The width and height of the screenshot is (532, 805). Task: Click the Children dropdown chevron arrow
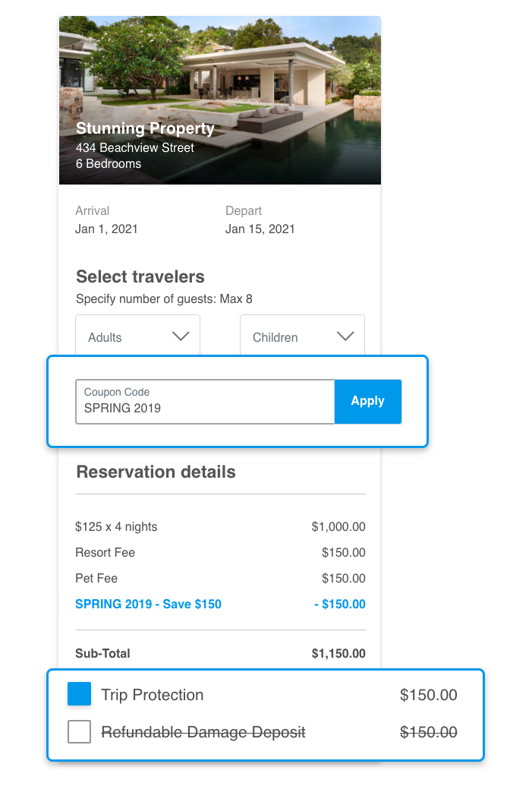[x=345, y=336]
